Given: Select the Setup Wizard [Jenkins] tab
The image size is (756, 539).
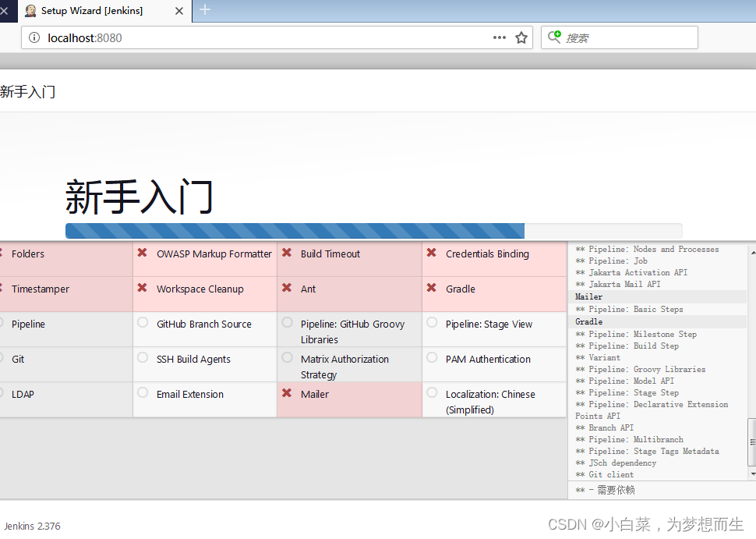Looking at the screenshot, I should pos(104,11).
